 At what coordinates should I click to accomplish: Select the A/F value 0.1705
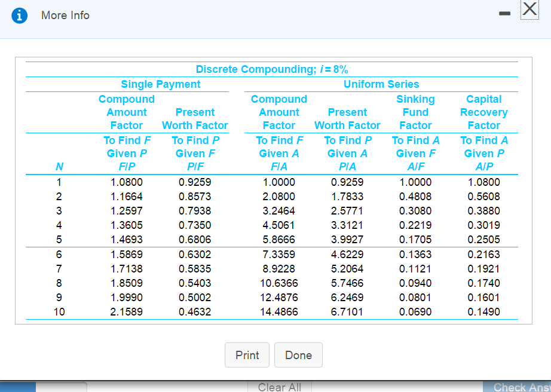(415, 240)
